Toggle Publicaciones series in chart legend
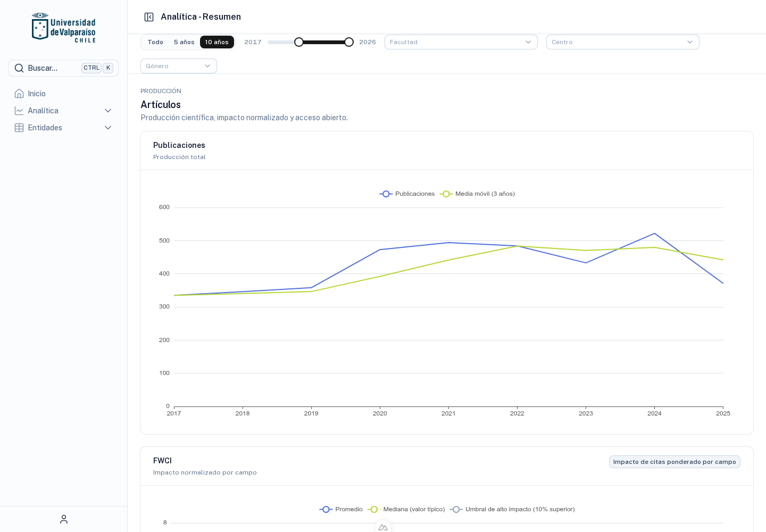Screen dimensions: 766x532 407,194
